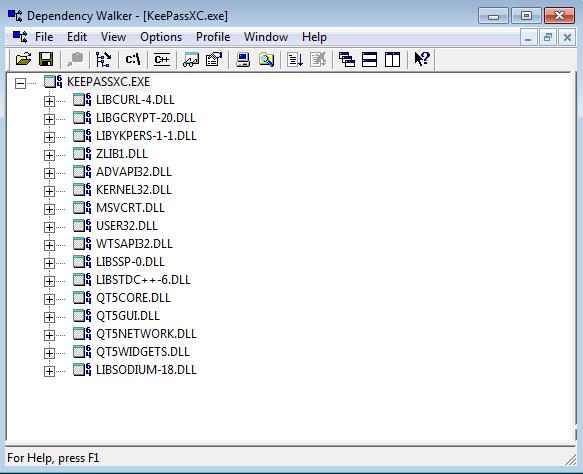The image size is (583, 474).
Task: Click module icon beside KERNEL32.DLL
Action: click(x=82, y=190)
